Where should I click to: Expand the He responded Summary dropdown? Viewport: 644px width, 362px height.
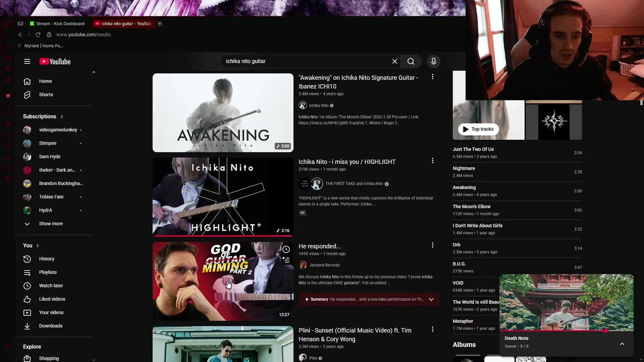tap(431, 299)
